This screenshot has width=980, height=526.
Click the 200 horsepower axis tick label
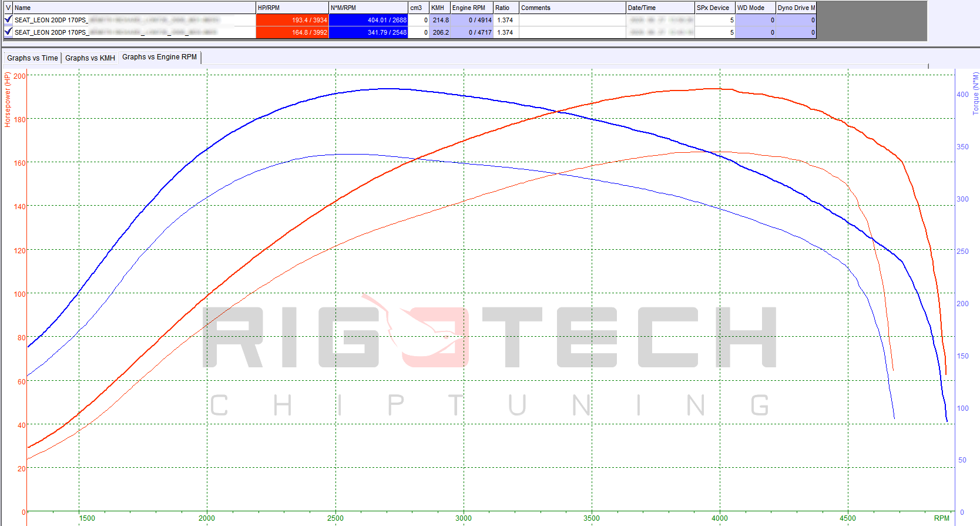[x=20, y=76]
